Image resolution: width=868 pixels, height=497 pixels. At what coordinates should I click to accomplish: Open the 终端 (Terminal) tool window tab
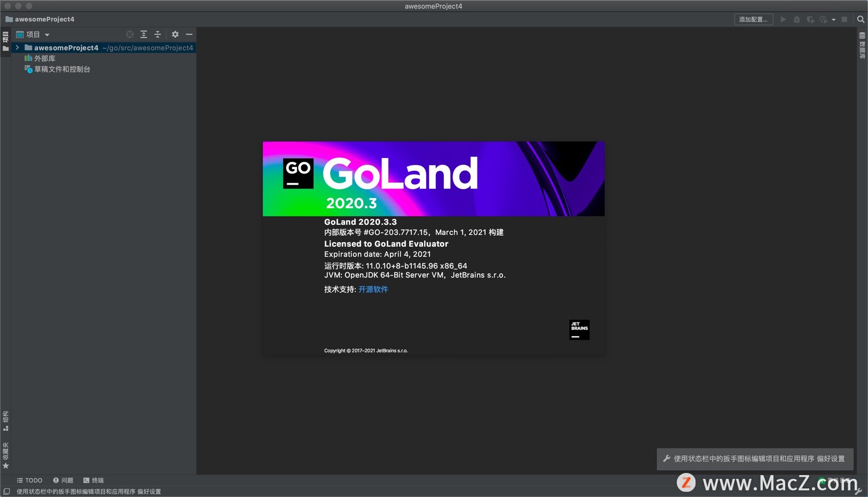coord(93,480)
